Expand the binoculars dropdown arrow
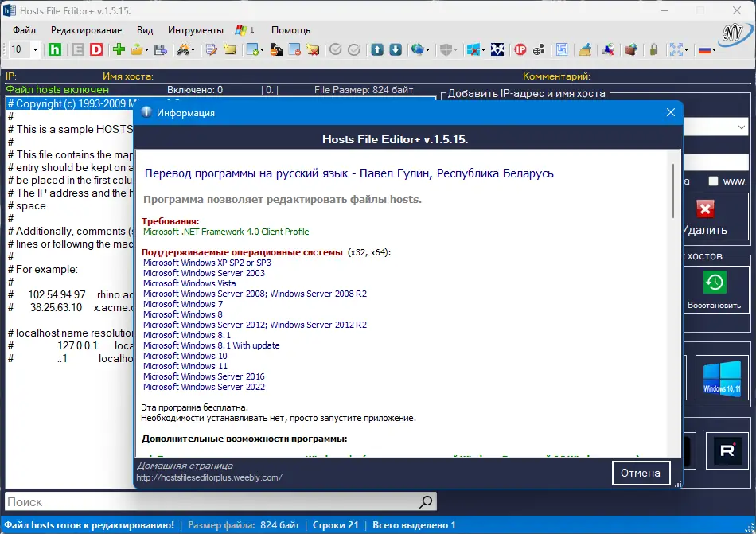Viewport: 756px width, 534px height. (193, 49)
